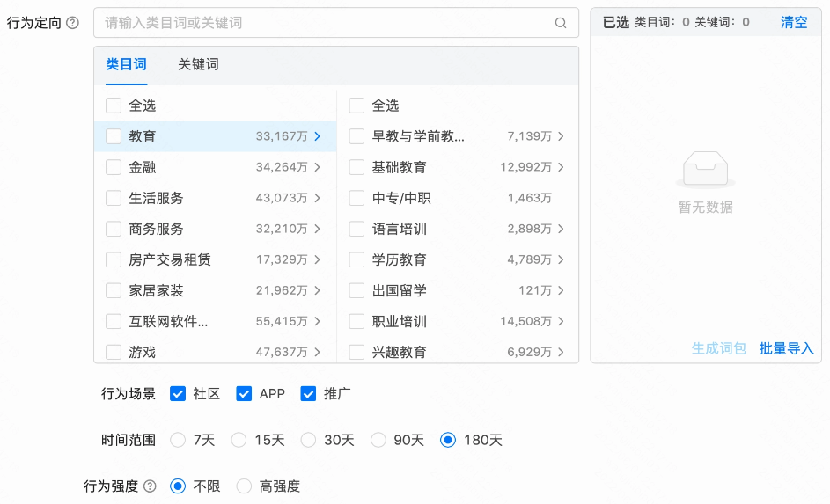
Task: Expand the 兴趣教育 subcategory chevron
Action: click(x=561, y=352)
